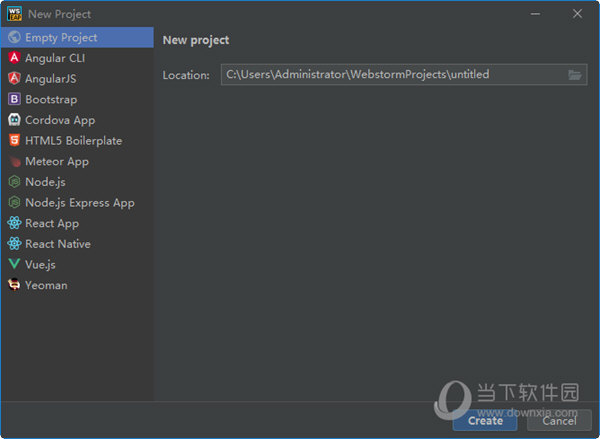The width and height of the screenshot is (600, 439).
Task: Click the Meteor App icon
Action: pyautogui.click(x=14, y=161)
